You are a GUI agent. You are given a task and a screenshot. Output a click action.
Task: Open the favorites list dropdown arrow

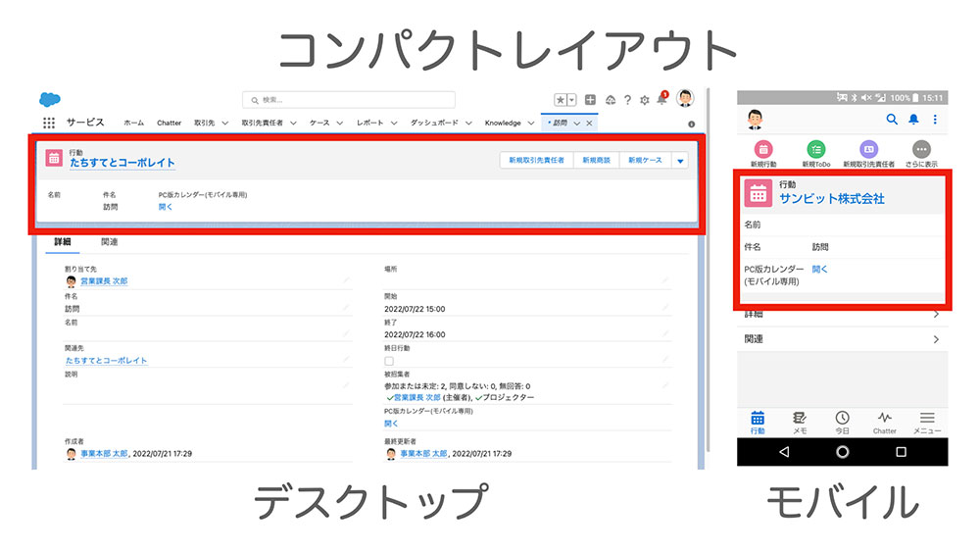(571, 100)
